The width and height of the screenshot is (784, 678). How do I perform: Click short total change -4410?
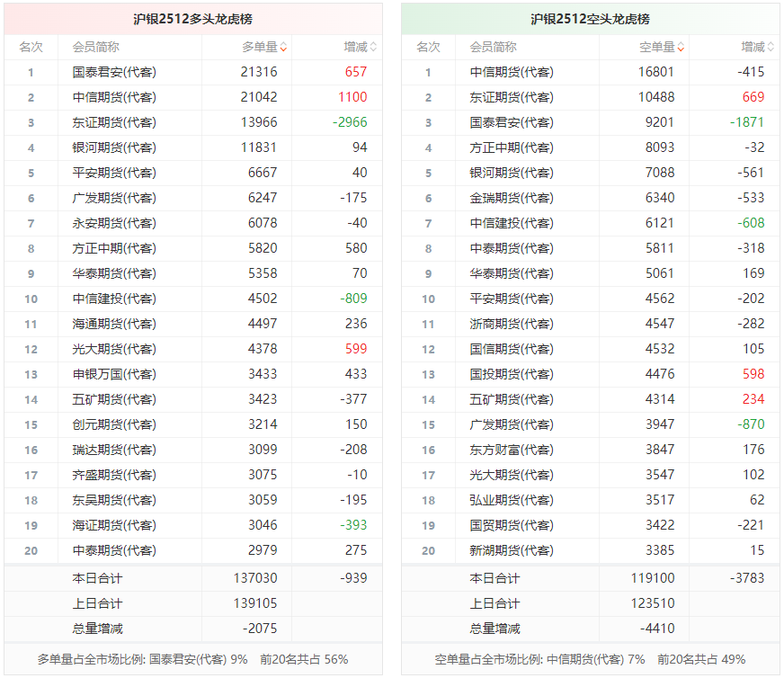(657, 629)
